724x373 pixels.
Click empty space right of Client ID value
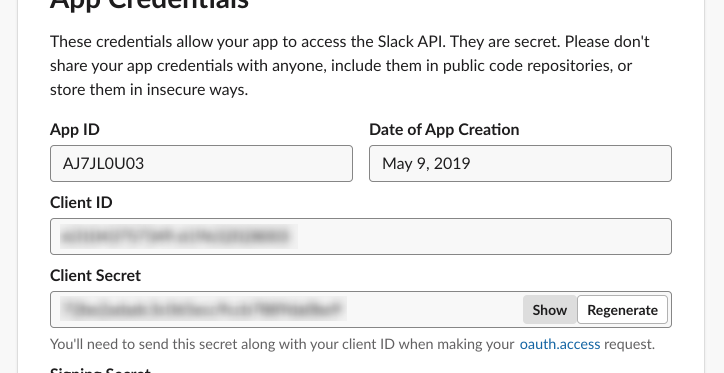click(485, 236)
